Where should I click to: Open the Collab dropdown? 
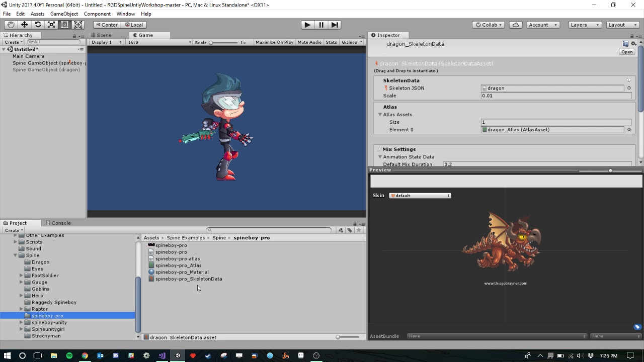(x=489, y=25)
